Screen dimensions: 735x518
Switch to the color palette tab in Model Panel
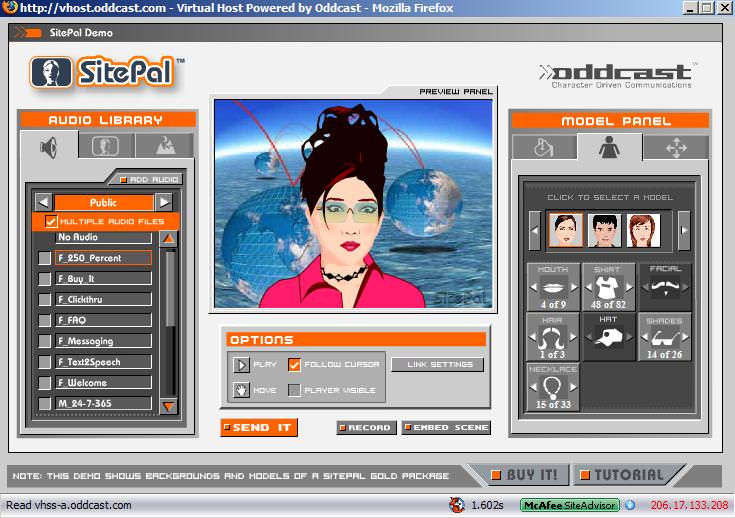click(x=543, y=148)
